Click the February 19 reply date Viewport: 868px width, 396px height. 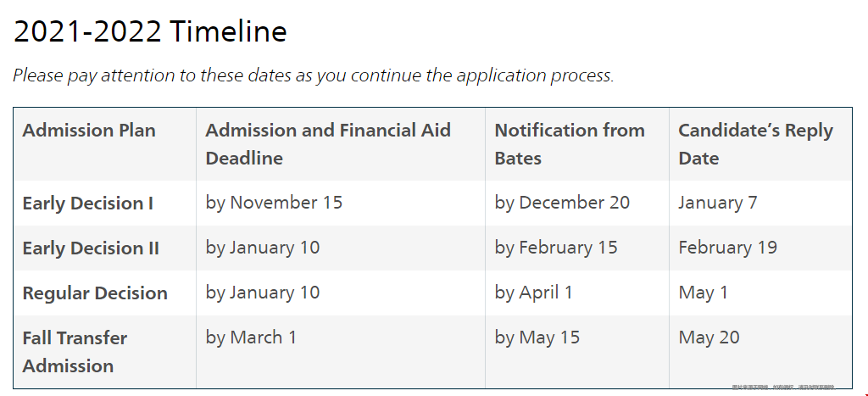(x=727, y=248)
